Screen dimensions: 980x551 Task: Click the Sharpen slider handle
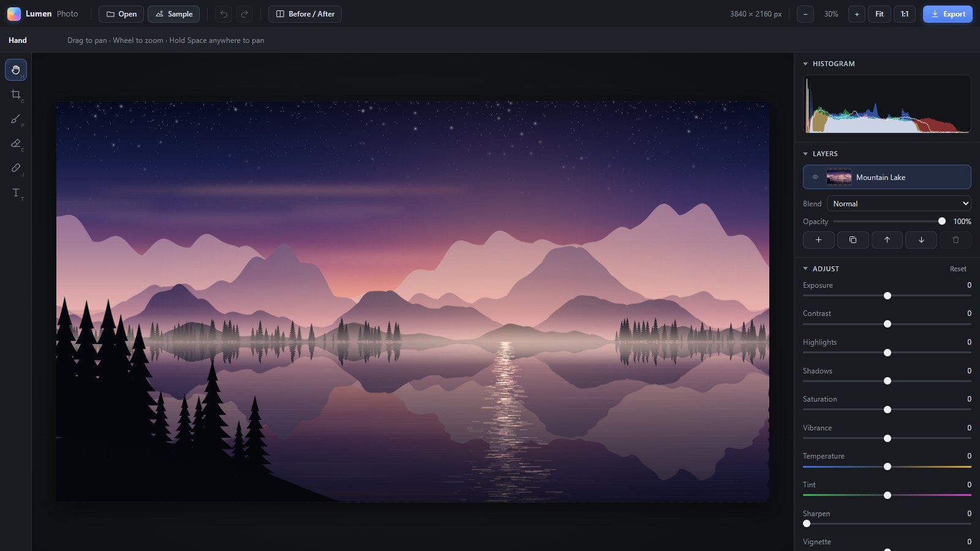point(807,523)
